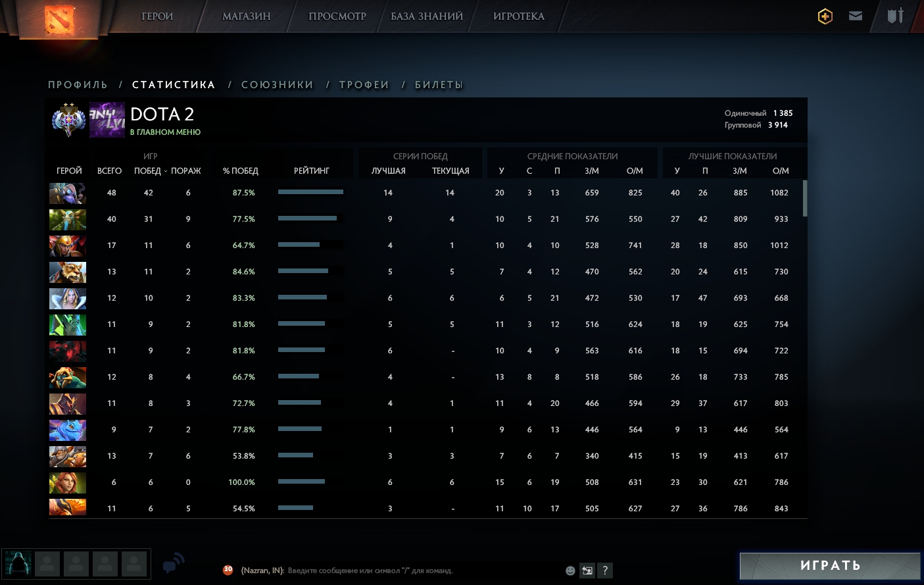Open the armory shield and sword icon
The image size is (924, 585).
click(895, 16)
